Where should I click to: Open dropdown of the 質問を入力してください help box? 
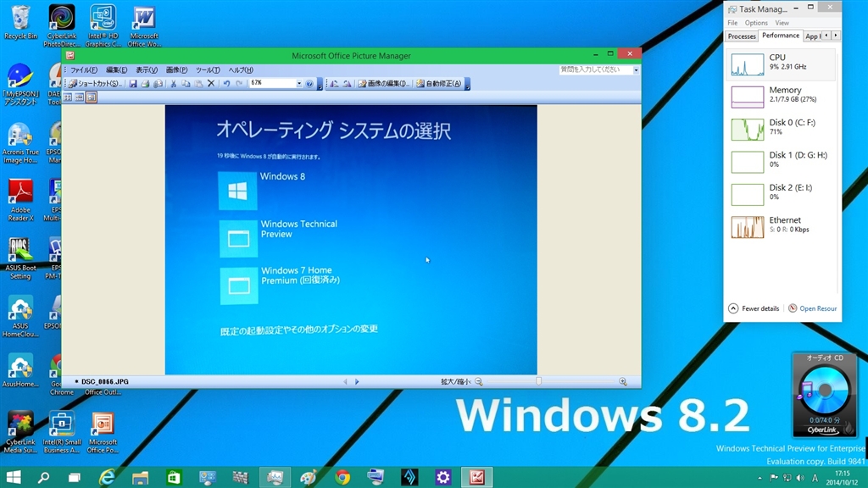[636, 69]
